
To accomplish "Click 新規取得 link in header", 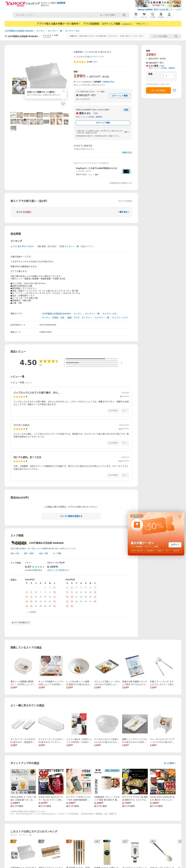I will [x=61, y=3].
